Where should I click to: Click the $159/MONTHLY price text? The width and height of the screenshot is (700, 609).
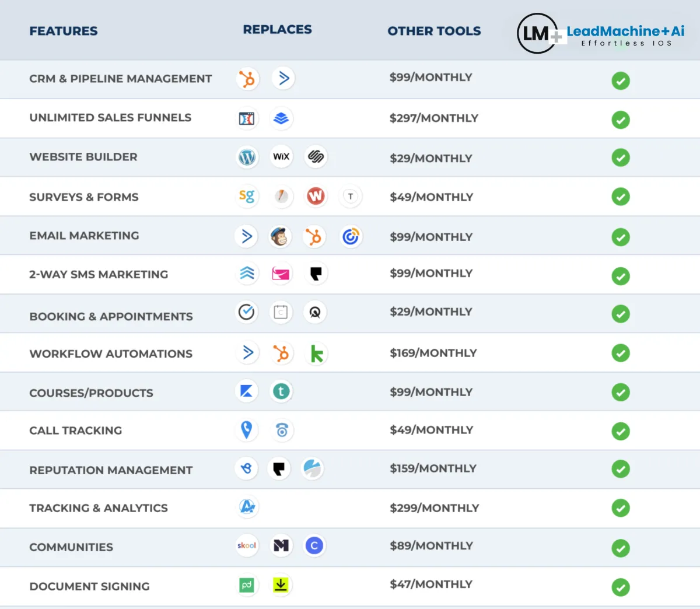pyautogui.click(x=433, y=468)
